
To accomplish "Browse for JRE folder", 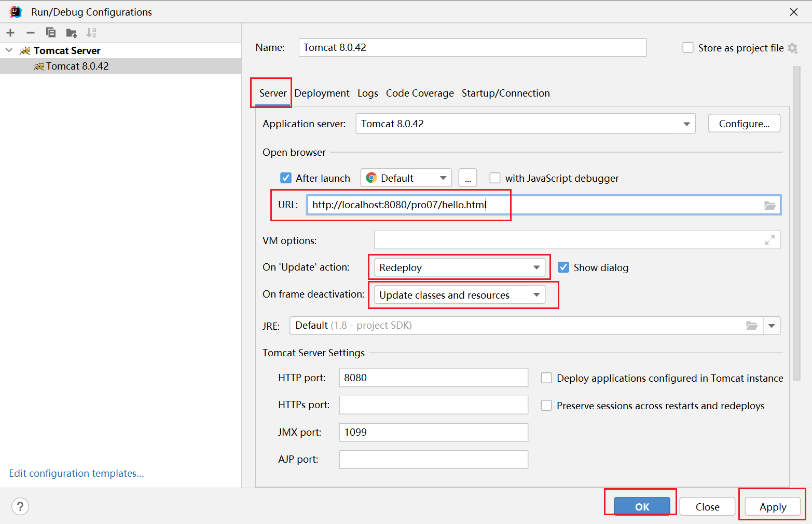I will pos(752,326).
